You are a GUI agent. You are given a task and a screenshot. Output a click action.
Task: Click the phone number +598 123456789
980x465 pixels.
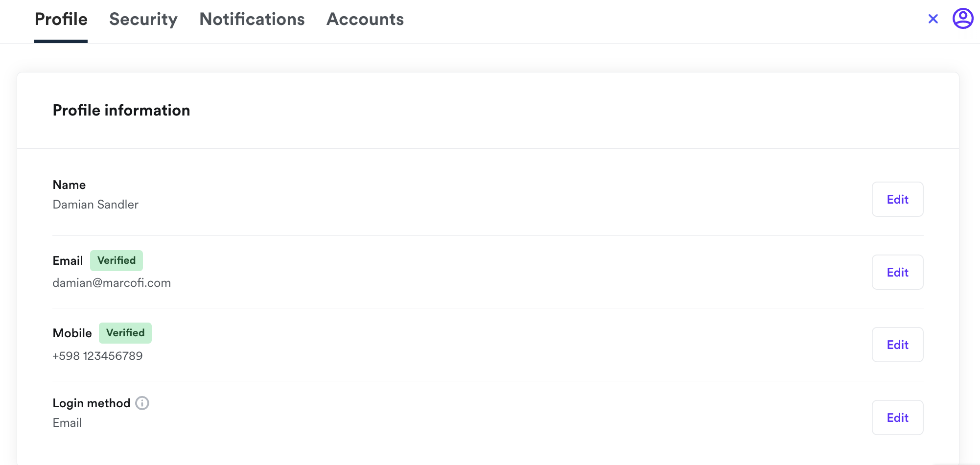(x=97, y=356)
